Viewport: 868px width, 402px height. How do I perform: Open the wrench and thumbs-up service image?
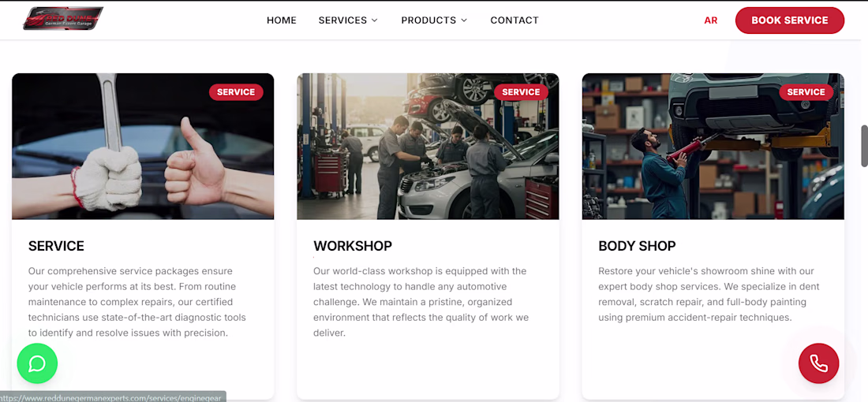click(143, 146)
